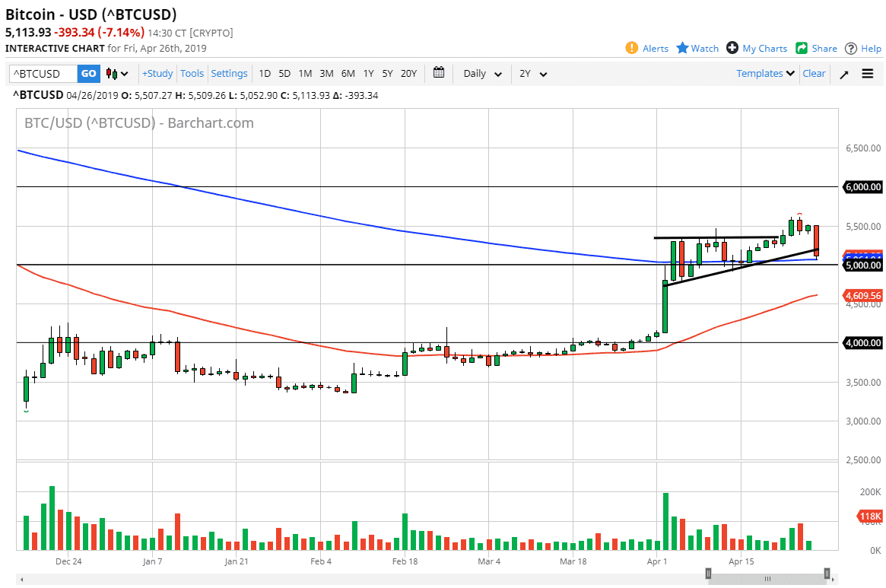Select the 6M time range

pyautogui.click(x=348, y=74)
